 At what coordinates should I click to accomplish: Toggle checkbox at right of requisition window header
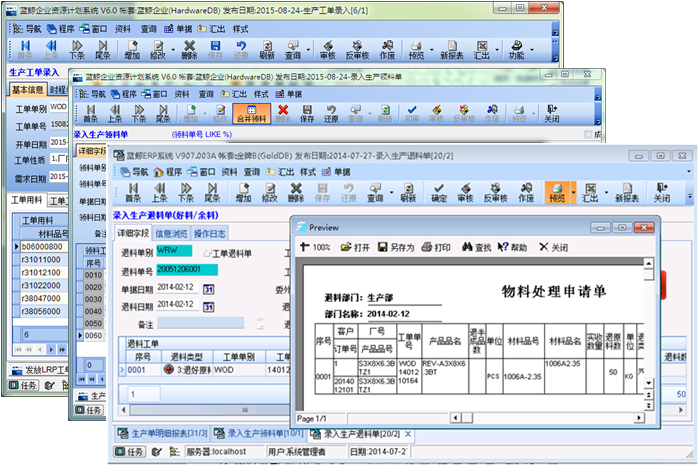click(588, 134)
